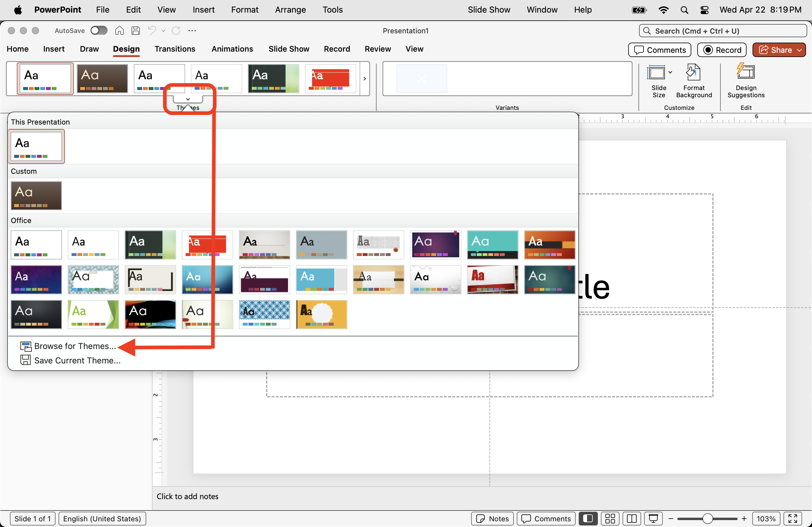Click the Record button near Share
The height and width of the screenshot is (527, 812).
(722, 50)
